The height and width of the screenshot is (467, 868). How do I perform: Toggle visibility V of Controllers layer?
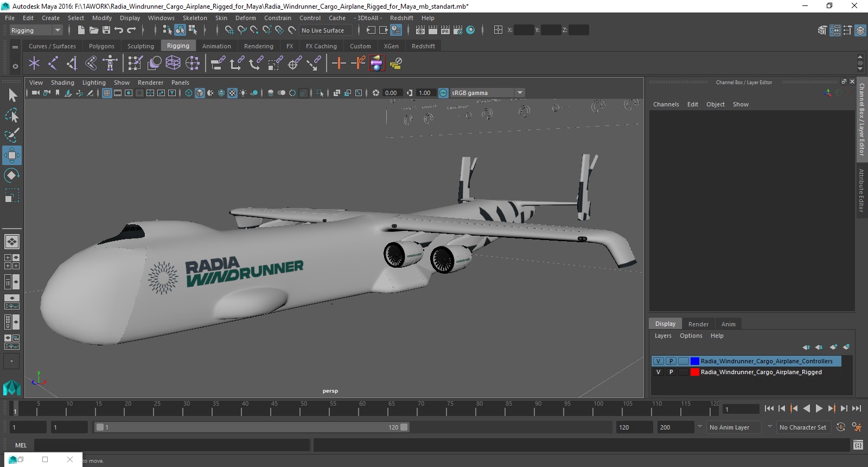point(659,361)
